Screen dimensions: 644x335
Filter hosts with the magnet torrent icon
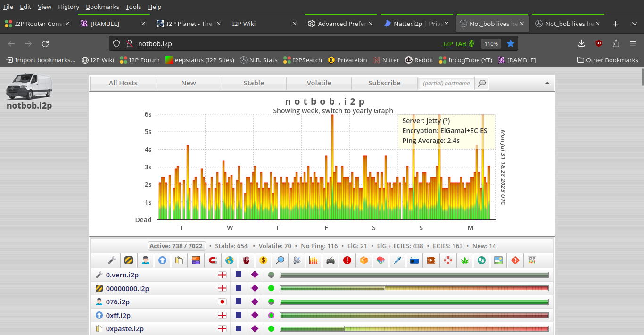213,260
